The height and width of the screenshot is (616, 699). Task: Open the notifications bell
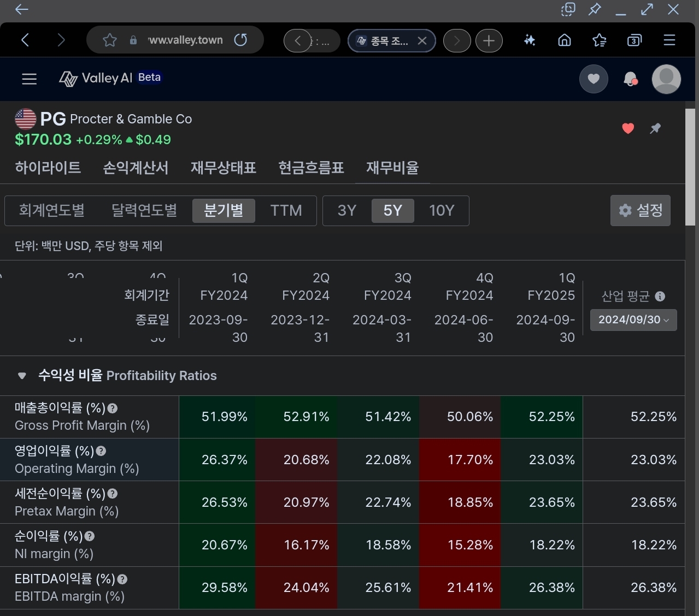point(630,79)
